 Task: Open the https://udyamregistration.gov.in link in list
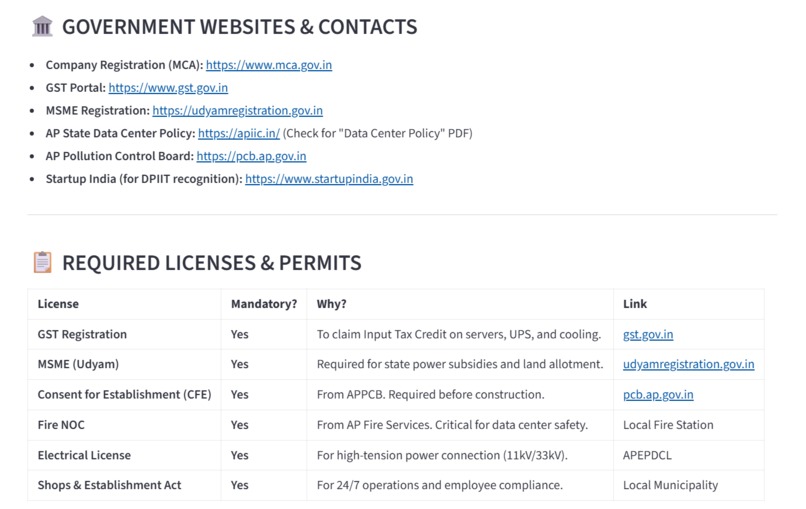pos(237,111)
